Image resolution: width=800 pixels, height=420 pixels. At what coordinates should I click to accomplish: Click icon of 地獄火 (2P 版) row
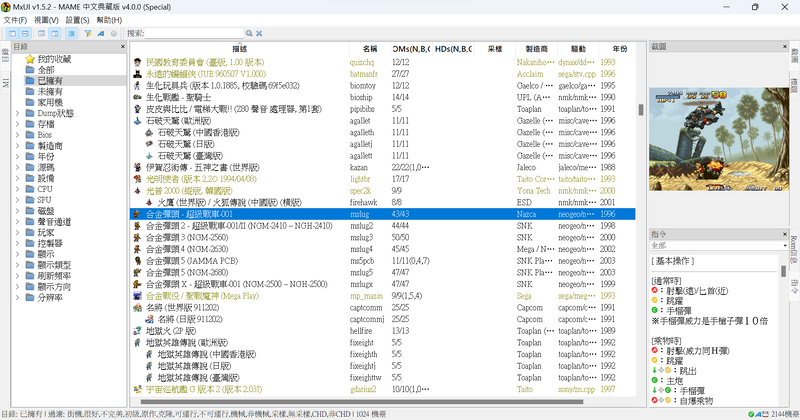pos(137,331)
